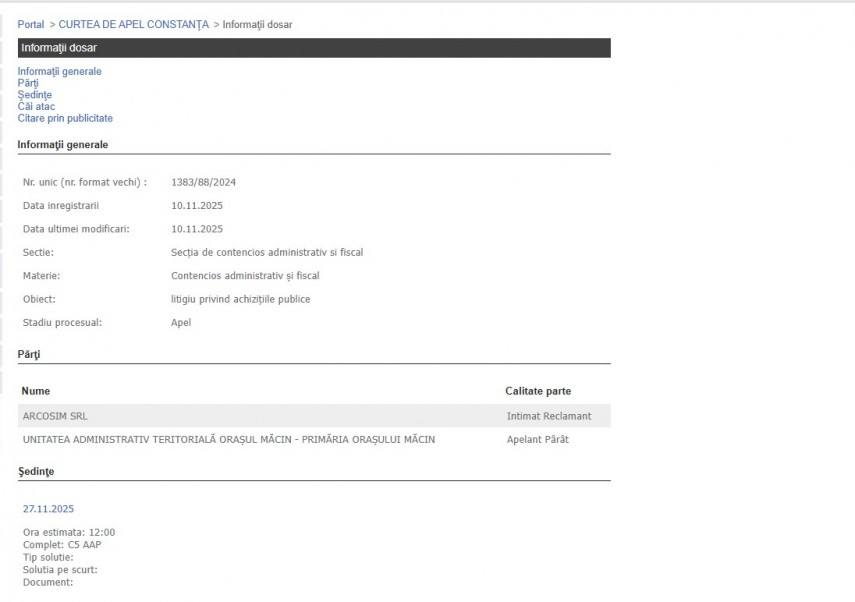Go to the Părți anchor link
This screenshot has height=602, width=855.
coord(28,83)
